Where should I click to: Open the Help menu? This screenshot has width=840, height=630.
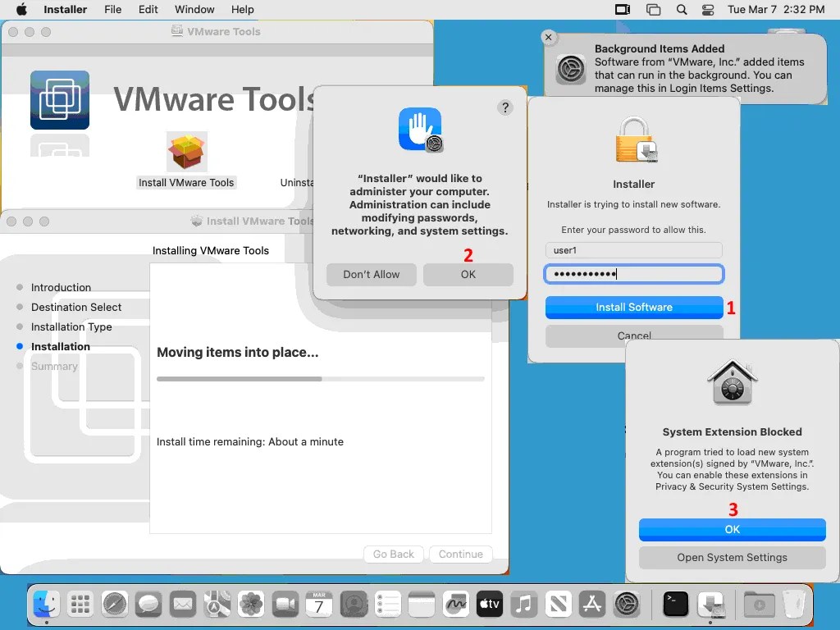point(242,10)
